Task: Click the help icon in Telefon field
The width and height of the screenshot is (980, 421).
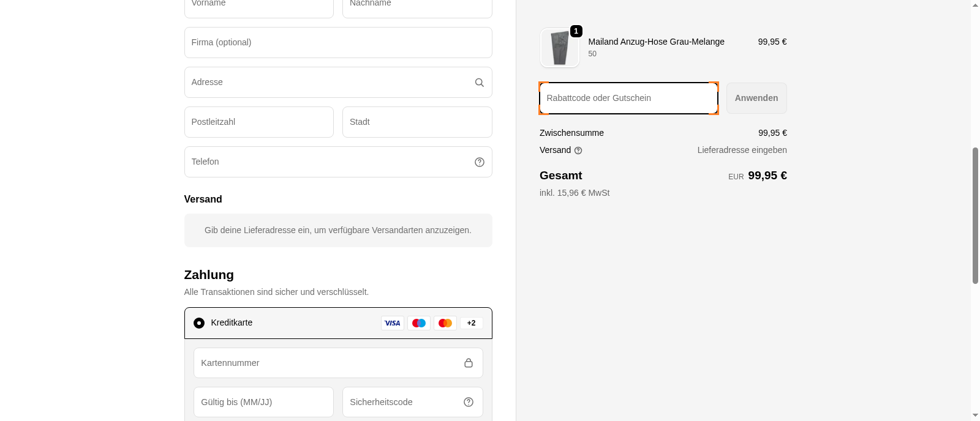Action: [480, 162]
